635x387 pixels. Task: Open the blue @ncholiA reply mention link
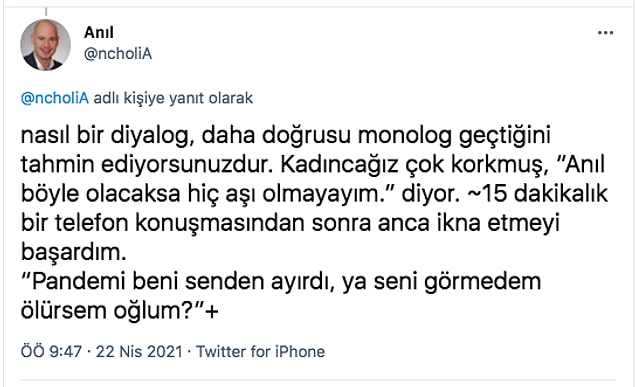point(55,98)
